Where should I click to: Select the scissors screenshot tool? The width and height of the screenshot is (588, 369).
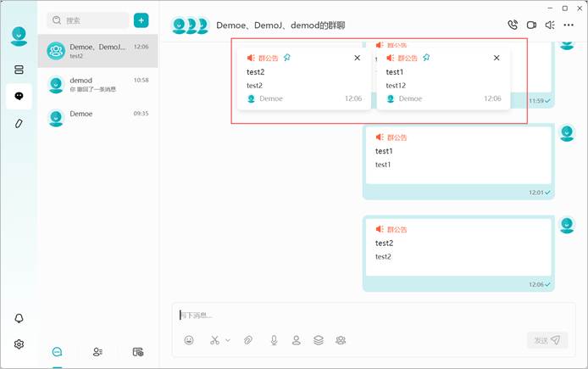pos(214,340)
